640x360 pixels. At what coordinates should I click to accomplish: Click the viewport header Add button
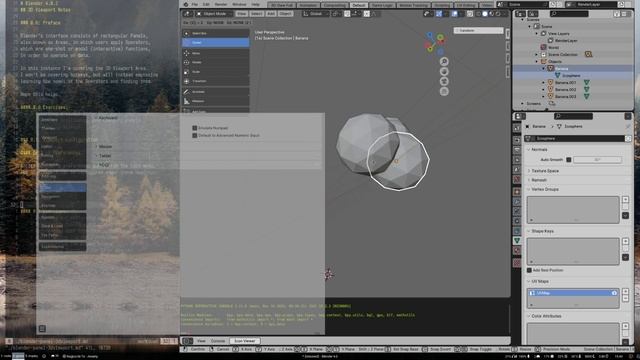click(x=271, y=13)
